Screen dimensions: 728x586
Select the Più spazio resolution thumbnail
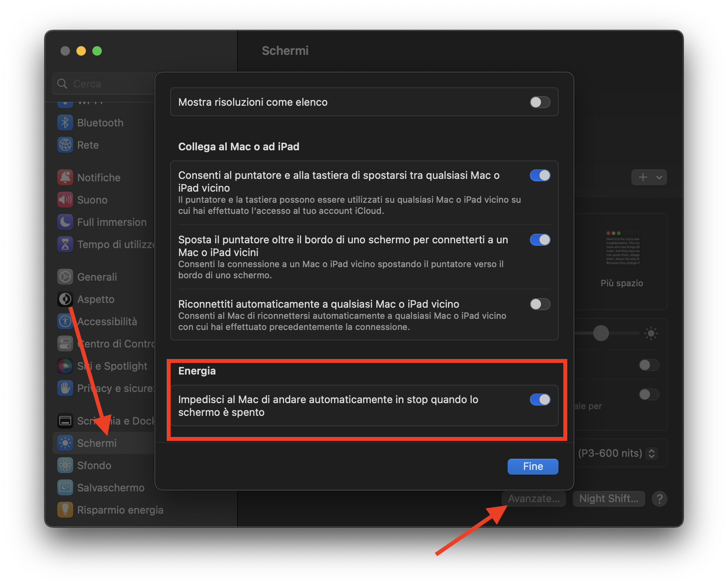point(622,248)
